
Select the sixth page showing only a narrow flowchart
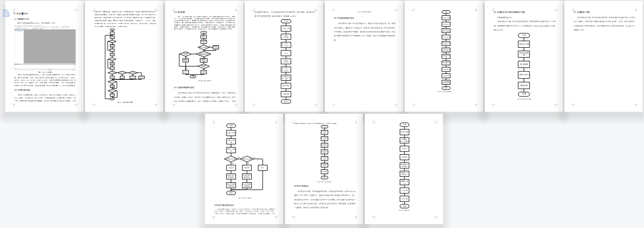pos(444,56)
